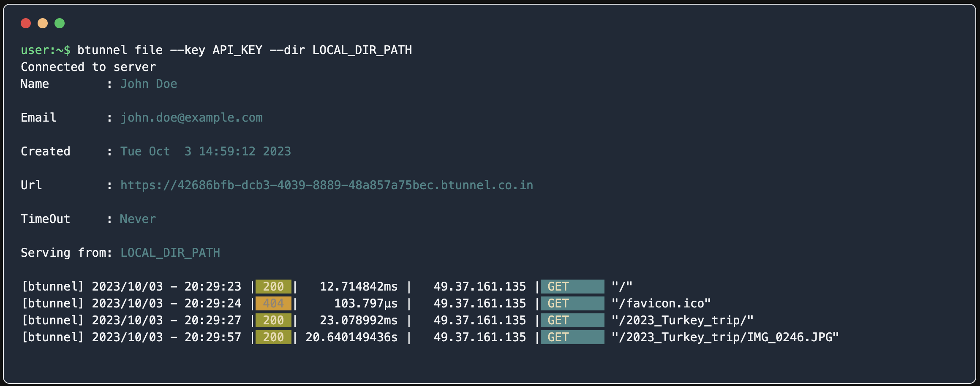The height and width of the screenshot is (386, 980).
Task: Click the btunnel file command text
Action: [244, 50]
